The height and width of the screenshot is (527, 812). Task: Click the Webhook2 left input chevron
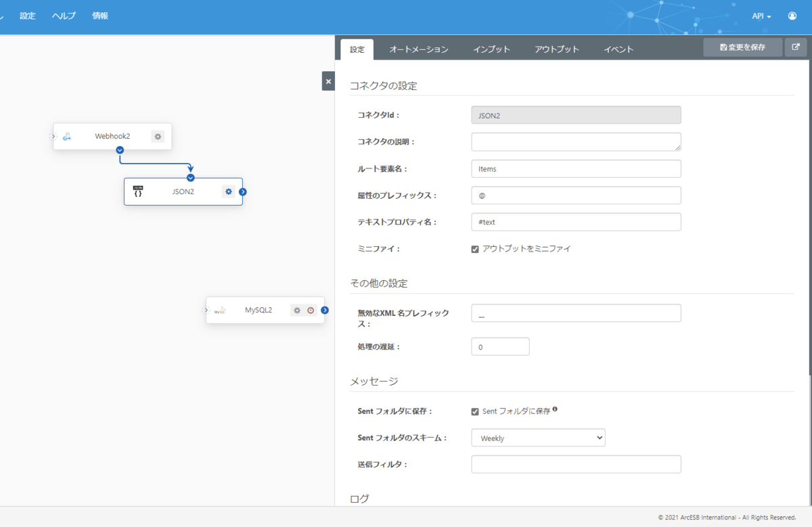(53, 137)
